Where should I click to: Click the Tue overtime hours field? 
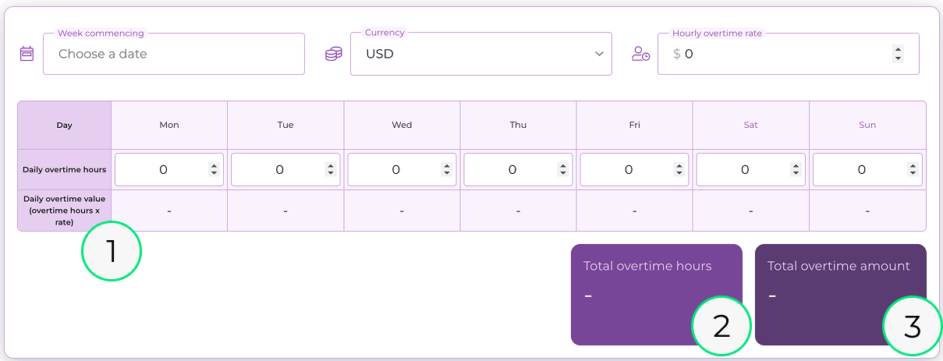tap(286, 170)
